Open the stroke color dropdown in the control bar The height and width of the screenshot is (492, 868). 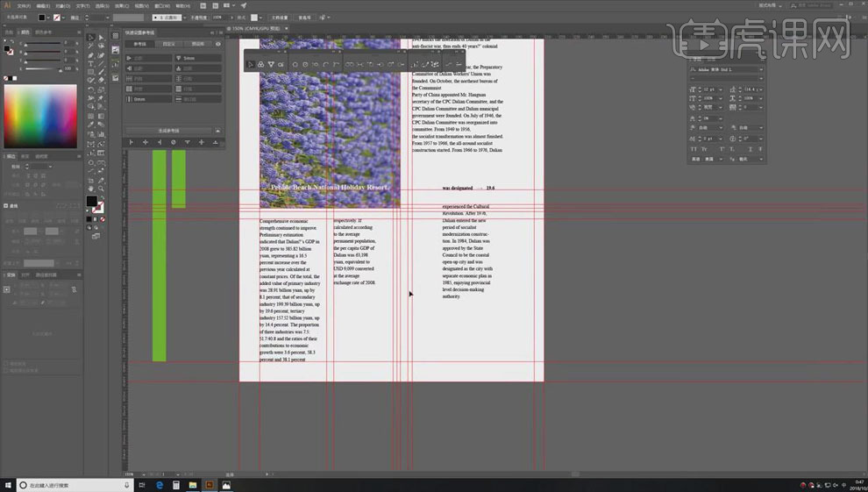(63, 18)
